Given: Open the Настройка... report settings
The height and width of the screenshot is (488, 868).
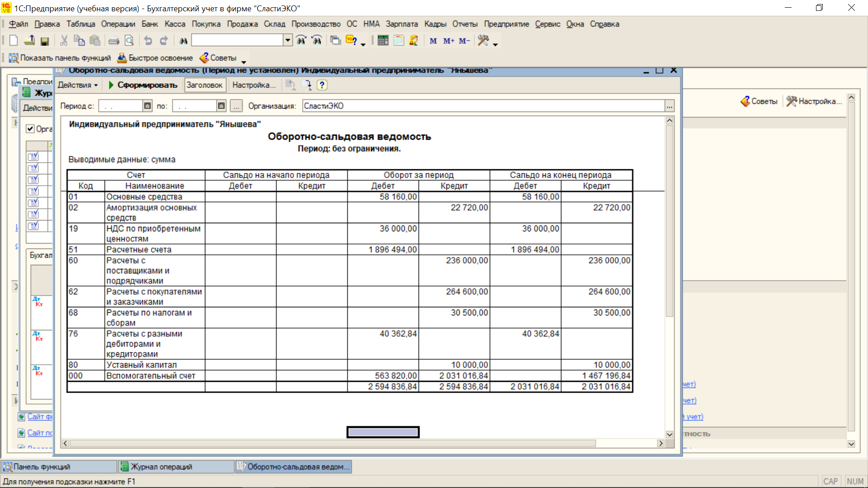Looking at the screenshot, I should click(x=254, y=85).
